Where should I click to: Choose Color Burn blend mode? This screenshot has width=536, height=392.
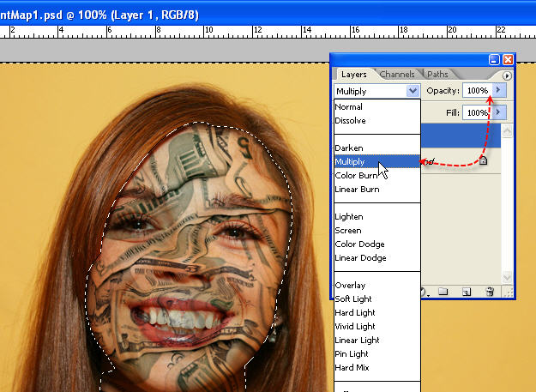[x=377, y=175]
